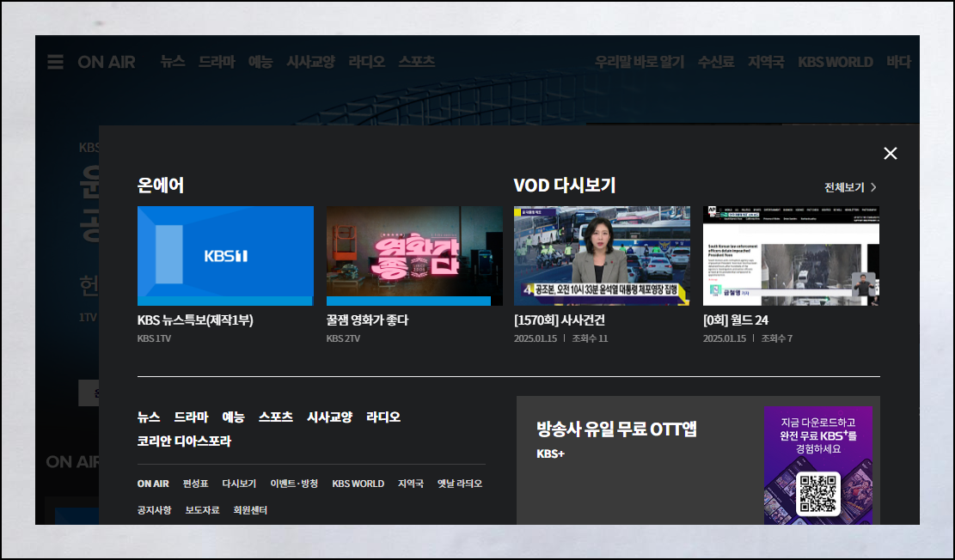Select 뉴스 in overlay category list
The image size is (955, 560).
(x=149, y=417)
